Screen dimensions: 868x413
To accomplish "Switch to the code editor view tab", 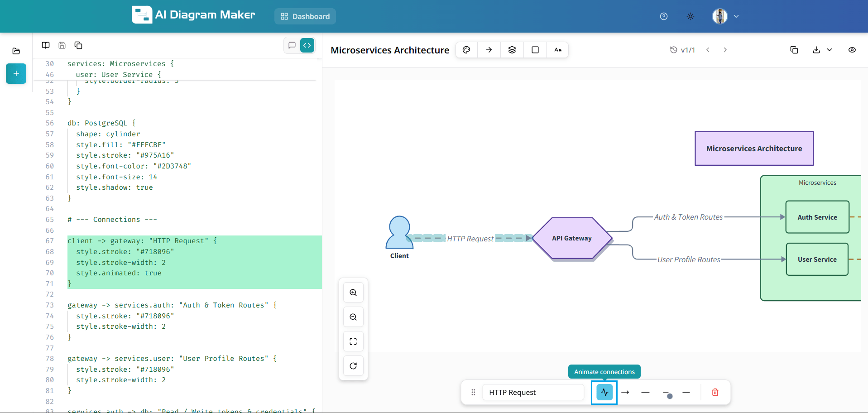I will (x=307, y=45).
